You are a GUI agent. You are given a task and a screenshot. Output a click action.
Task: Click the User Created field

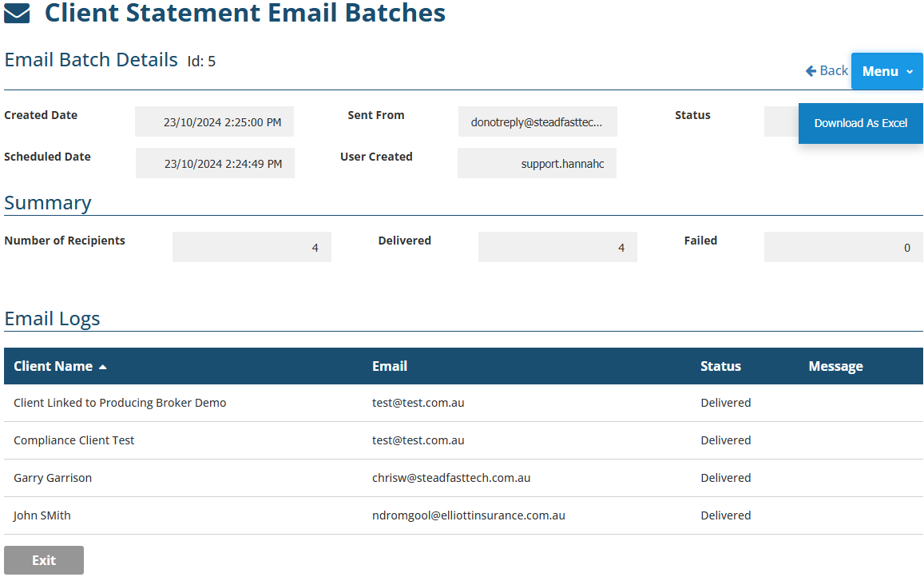[537, 164]
